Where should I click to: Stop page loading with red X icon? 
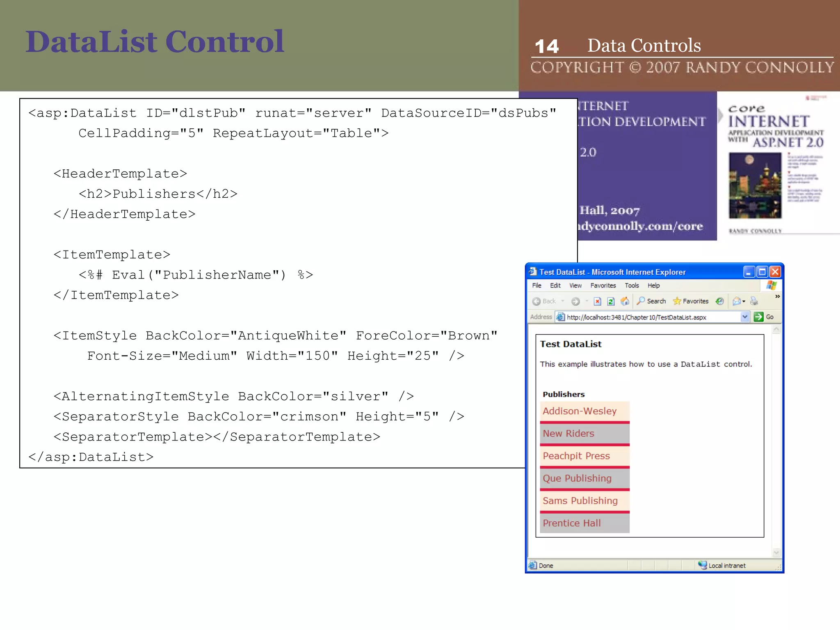click(x=598, y=301)
